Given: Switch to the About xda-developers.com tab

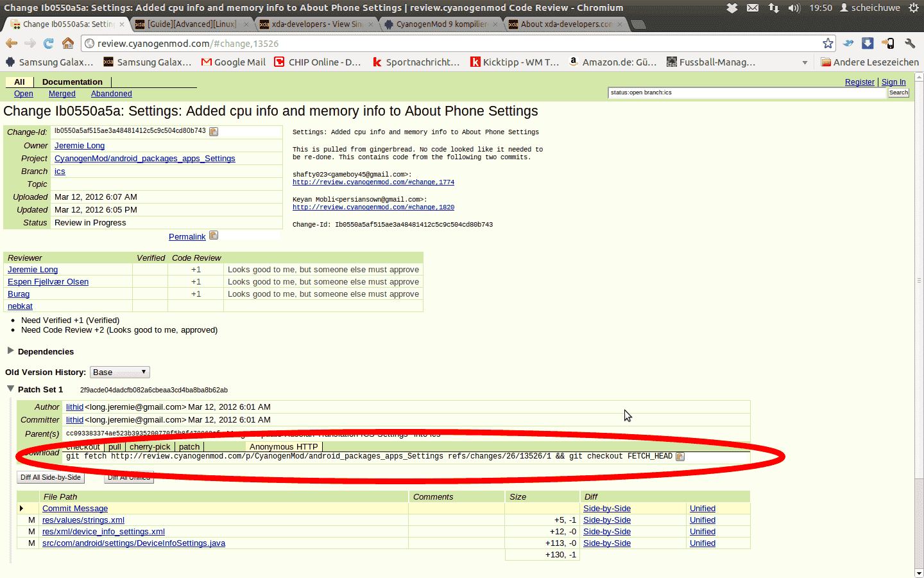Looking at the screenshot, I should (566, 24).
